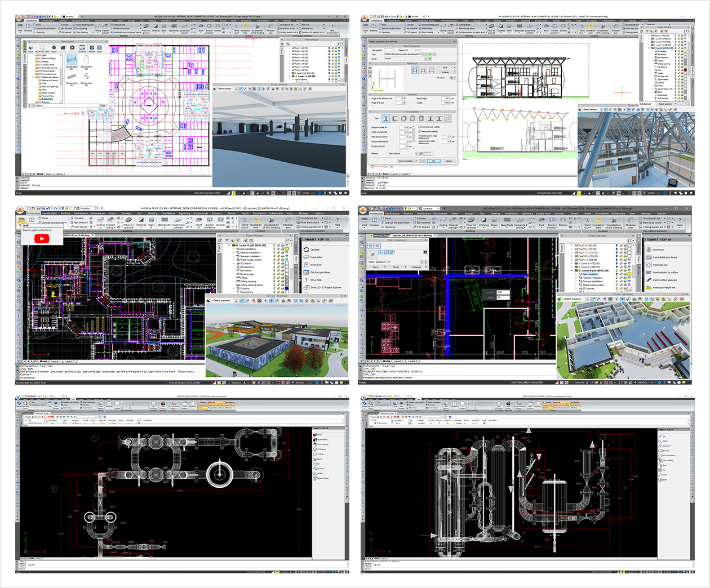The image size is (710, 588).
Task: Click the ArCADia logo button in top-right window
Action: click(x=365, y=19)
